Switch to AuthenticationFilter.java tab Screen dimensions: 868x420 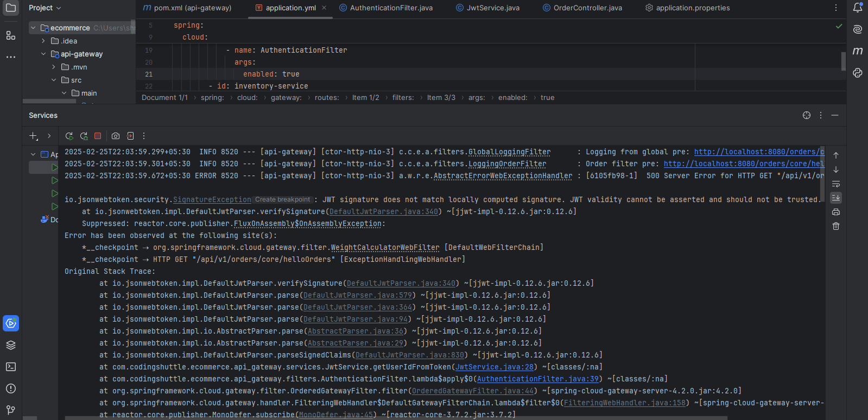click(386, 8)
